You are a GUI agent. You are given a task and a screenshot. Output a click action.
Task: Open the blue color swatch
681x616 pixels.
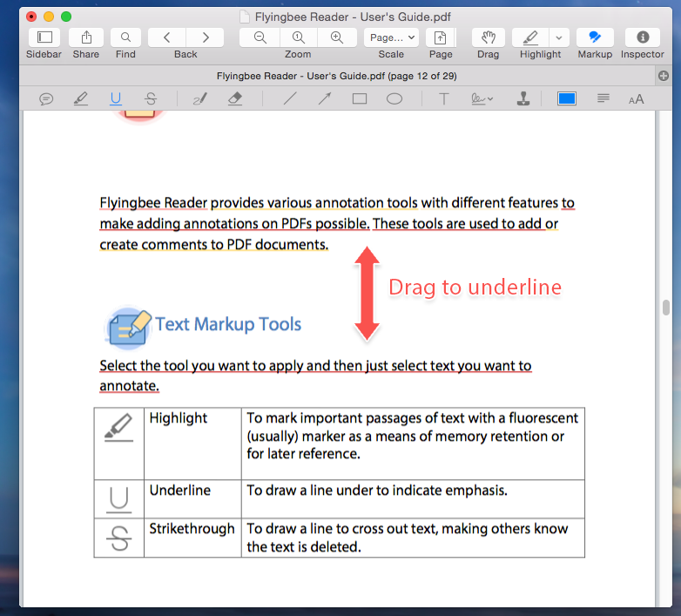tap(566, 98)
